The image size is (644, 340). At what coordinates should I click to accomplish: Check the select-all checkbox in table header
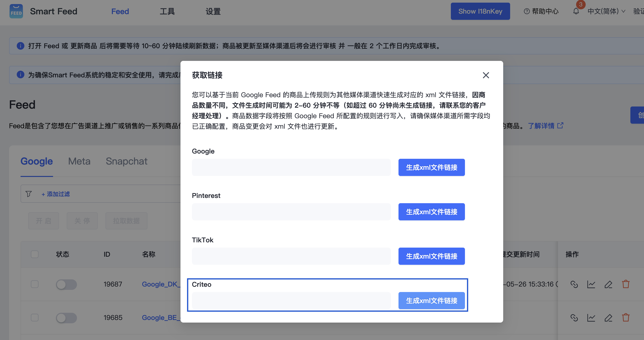pos(34,254)
